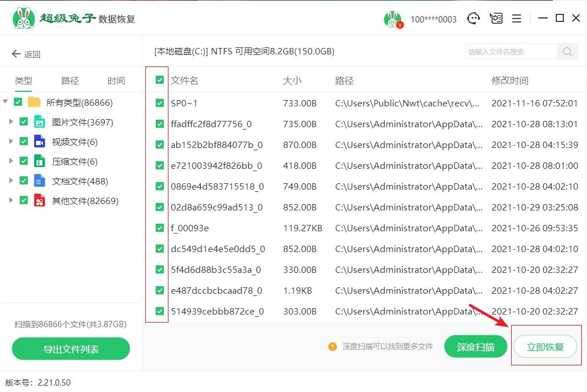Image resolution: width=587 pixels, height=392 pixels.
Task: Select the 视频文件 video files icon
Action: [39, 141]
